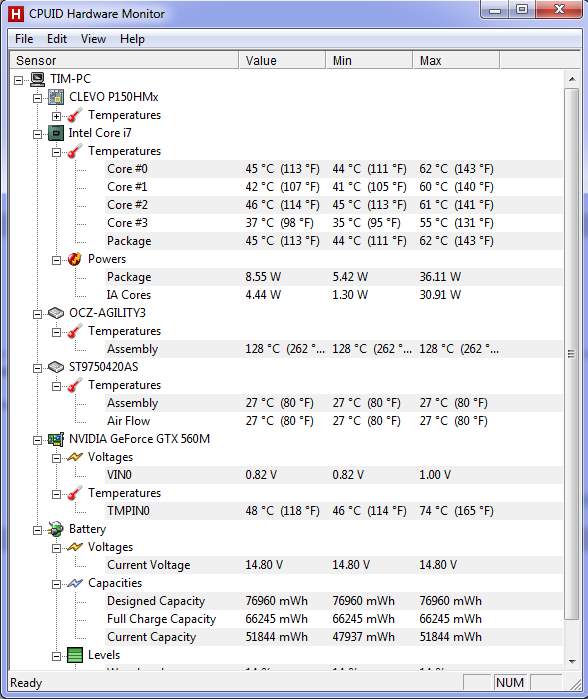
Task: Open the Help menu
Action: click(x=132, y=39)
